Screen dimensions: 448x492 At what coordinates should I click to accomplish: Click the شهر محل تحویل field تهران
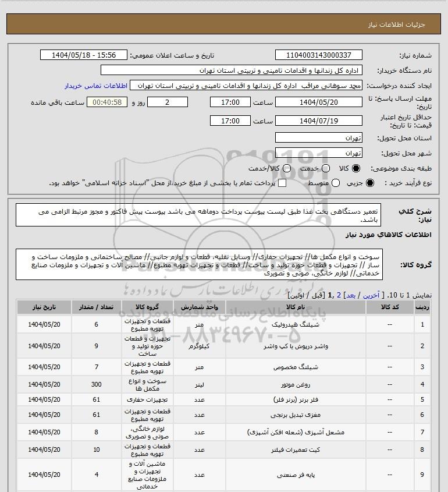click(318, 153)
